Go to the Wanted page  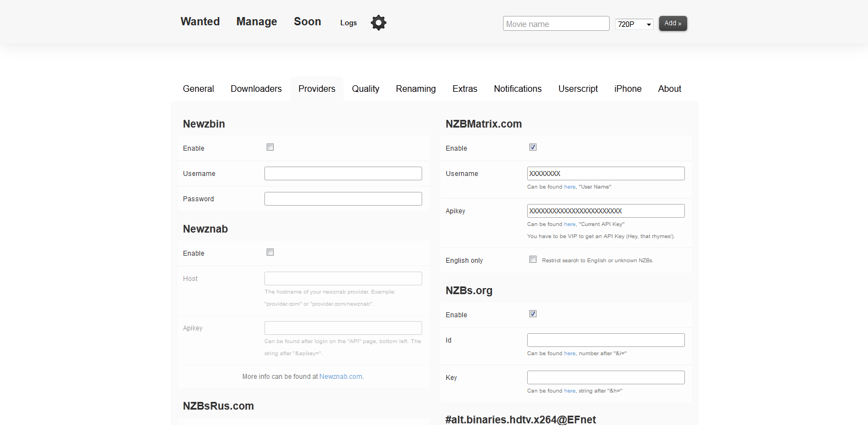click(200, 21)
